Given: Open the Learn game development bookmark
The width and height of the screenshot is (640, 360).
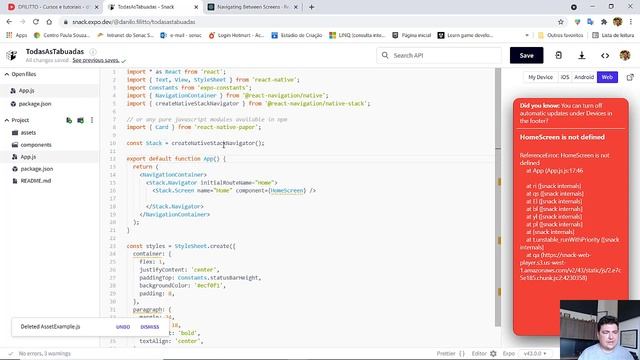Looking at the screenshot, I should (x=465, y=35).
